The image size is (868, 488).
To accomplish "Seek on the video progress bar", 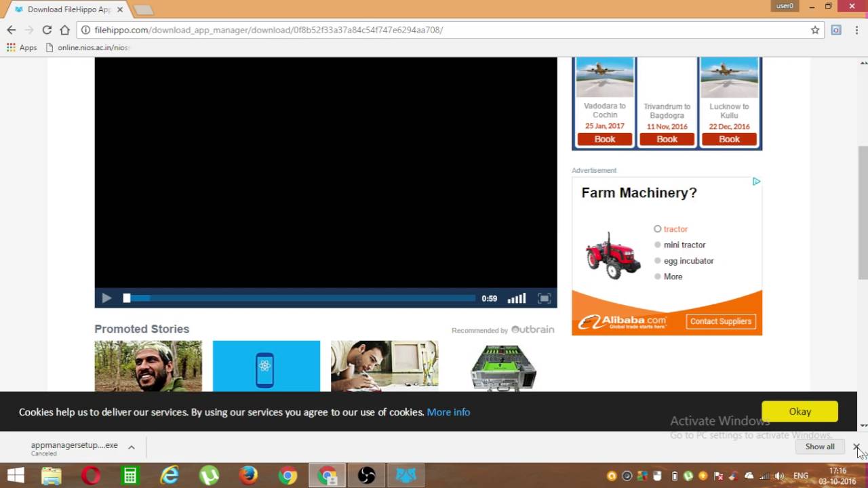I will [x=299, y=298].
